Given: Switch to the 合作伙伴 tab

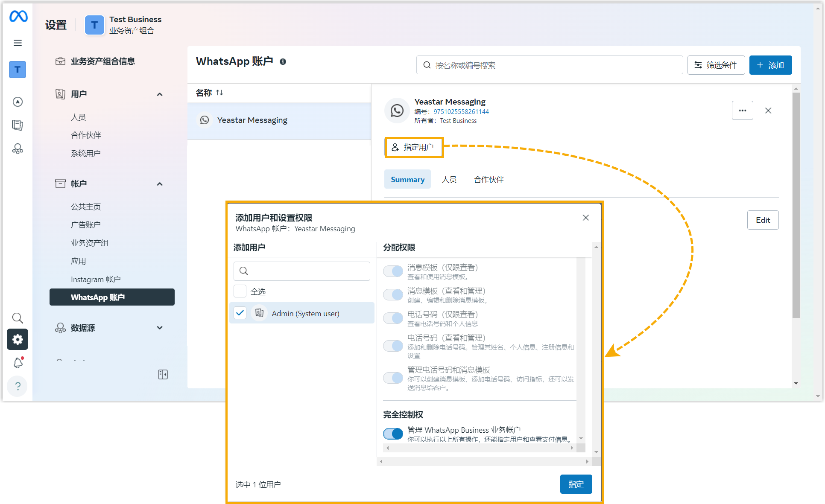Looking at the screenshot, I should pos(489,180).
